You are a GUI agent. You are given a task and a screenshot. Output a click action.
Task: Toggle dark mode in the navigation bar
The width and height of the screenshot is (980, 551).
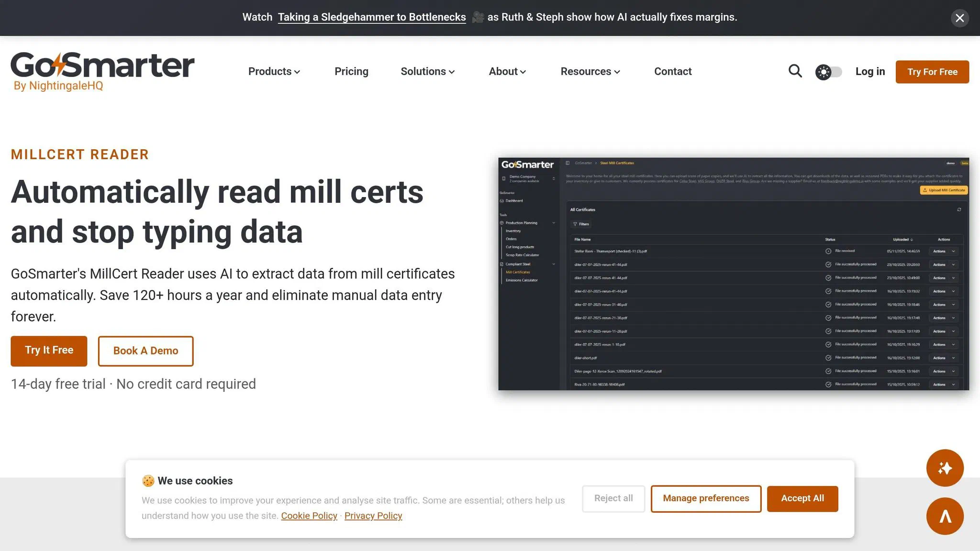pyautogui.click(x=828, y=72)
